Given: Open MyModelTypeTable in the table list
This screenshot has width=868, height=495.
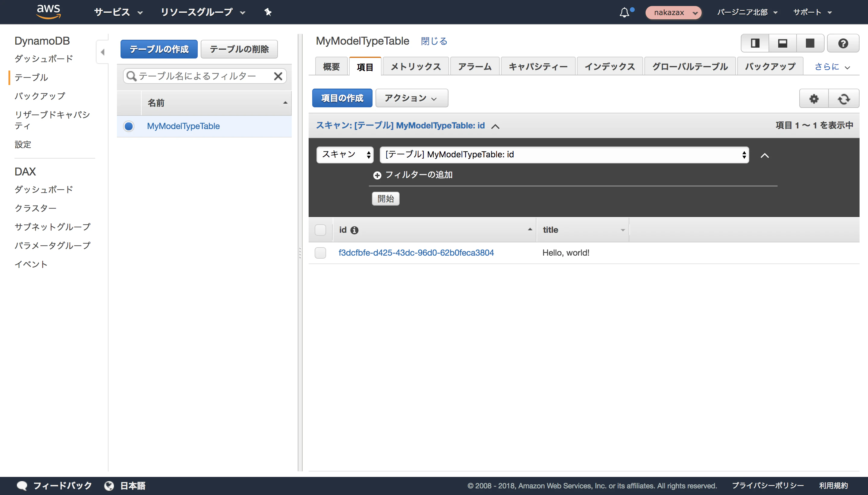Looking at the screenshot, I should pos(183,126).
